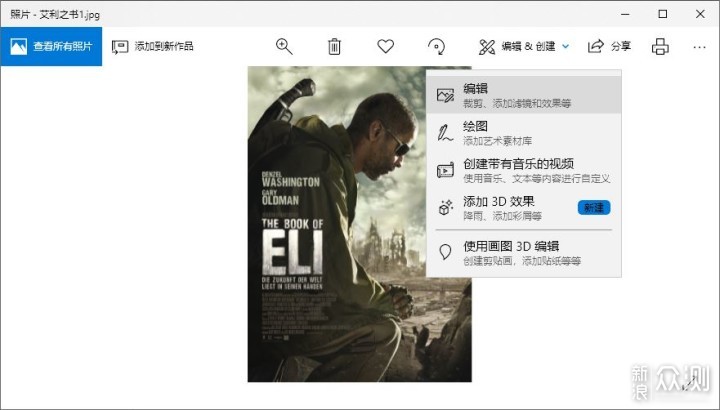
Task: Choose 添加 3D 效果 menu entry
Action: pyautogui.click(x=524, y=208)
